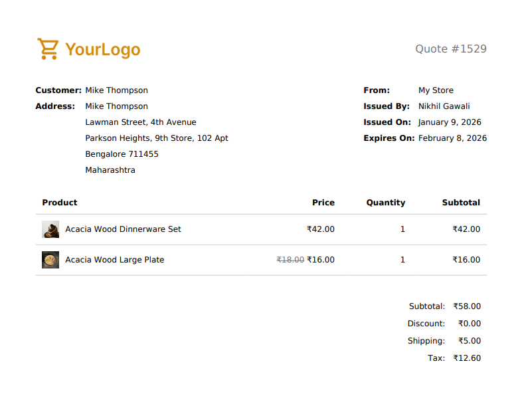
Task: Click the shopping cart logo icon
Action: tap(47, 49)
